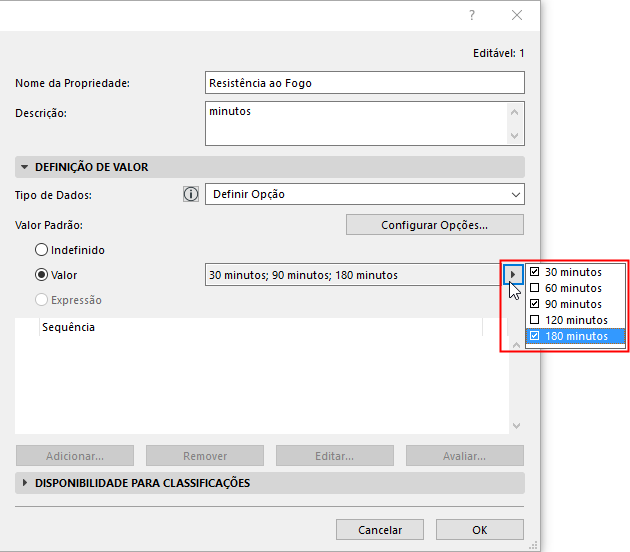Viewport: 630px width, 552px height.
Task: Confirm with the OK button
Action: (480, 530)
